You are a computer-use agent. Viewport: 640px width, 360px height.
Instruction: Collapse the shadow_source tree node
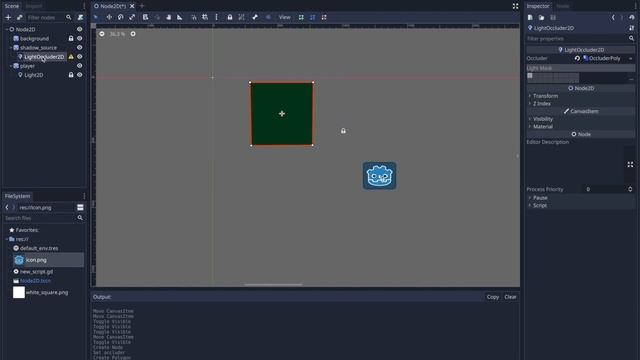tap(11, 47)
